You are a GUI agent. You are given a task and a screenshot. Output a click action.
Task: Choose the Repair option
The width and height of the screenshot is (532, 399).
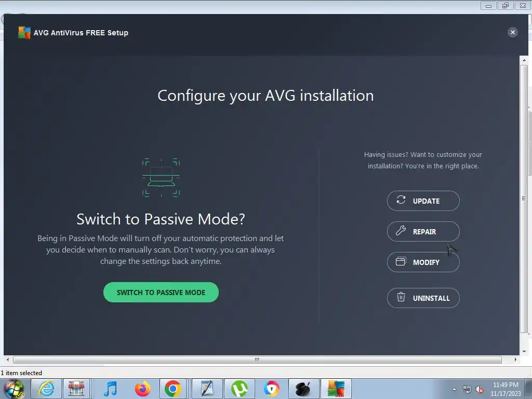(x=423, y=231)
